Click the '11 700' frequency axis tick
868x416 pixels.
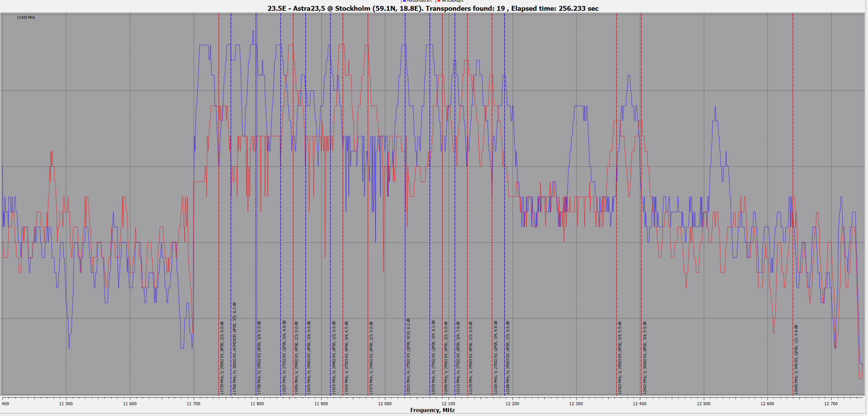193,404
